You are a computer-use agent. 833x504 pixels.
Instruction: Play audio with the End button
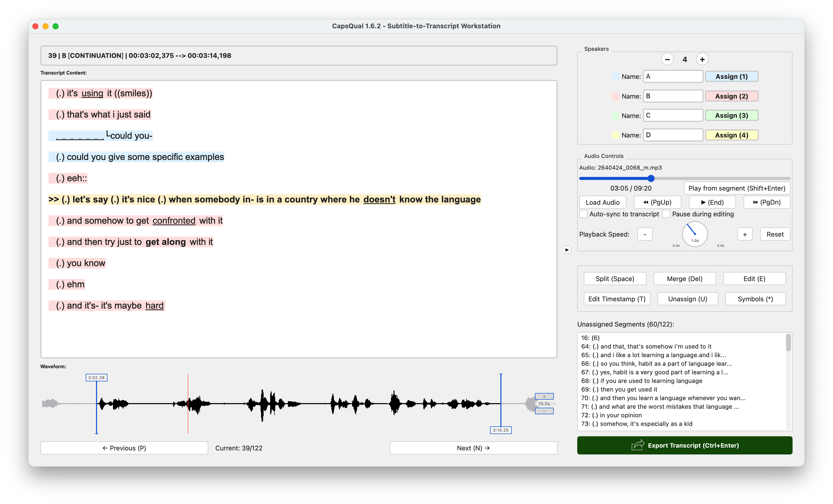712,202
